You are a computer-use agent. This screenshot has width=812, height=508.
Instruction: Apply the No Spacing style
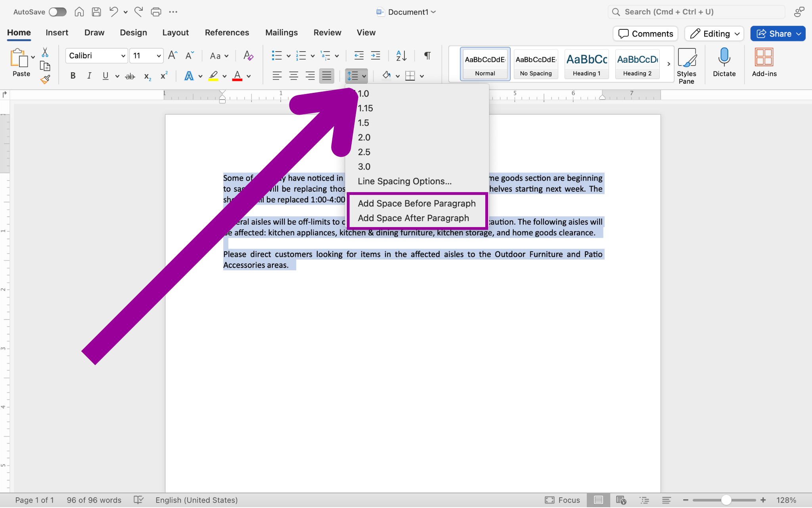point(536,64)
